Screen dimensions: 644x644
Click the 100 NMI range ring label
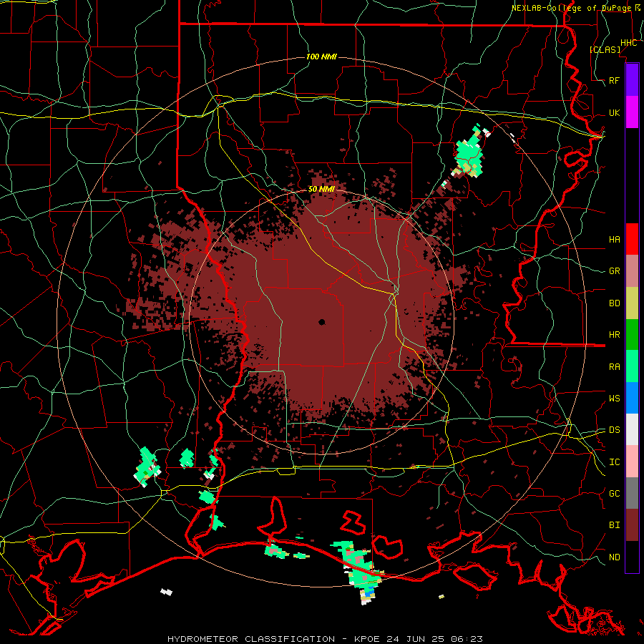(x=321, y=57)
